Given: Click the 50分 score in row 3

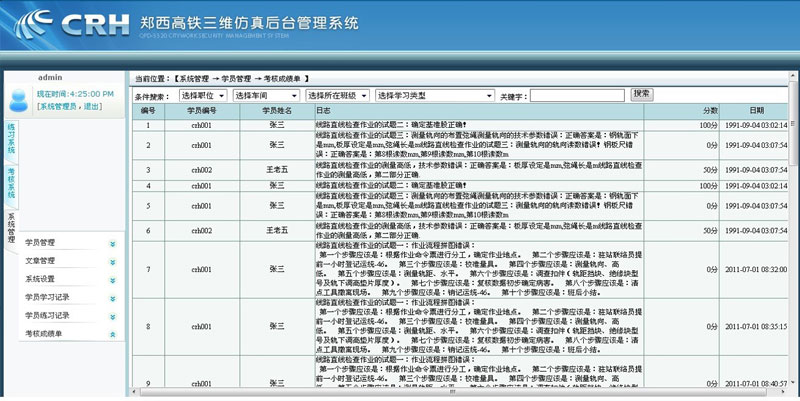Looking at the screenshot, I should pyautogui.click(x=710, y=170).
